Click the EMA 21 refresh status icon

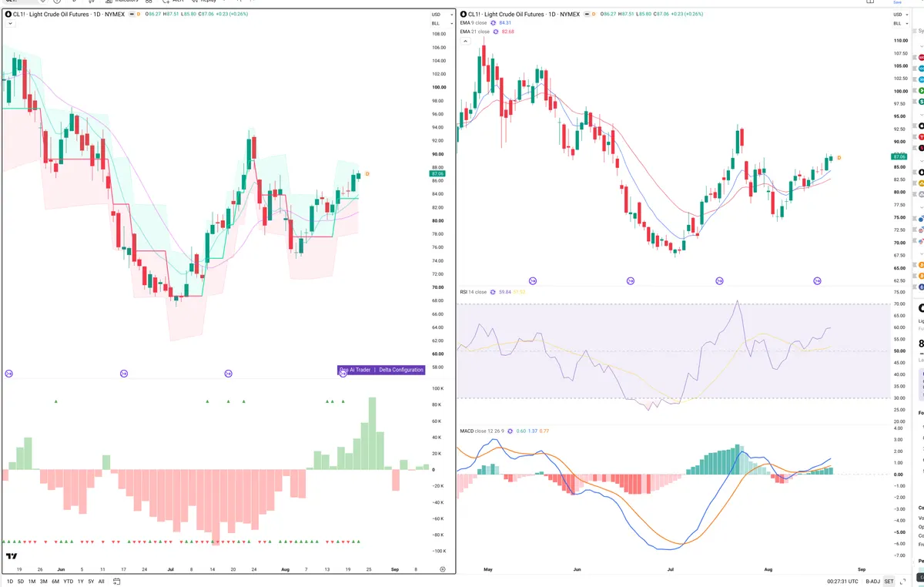click(x=496, y=32)
